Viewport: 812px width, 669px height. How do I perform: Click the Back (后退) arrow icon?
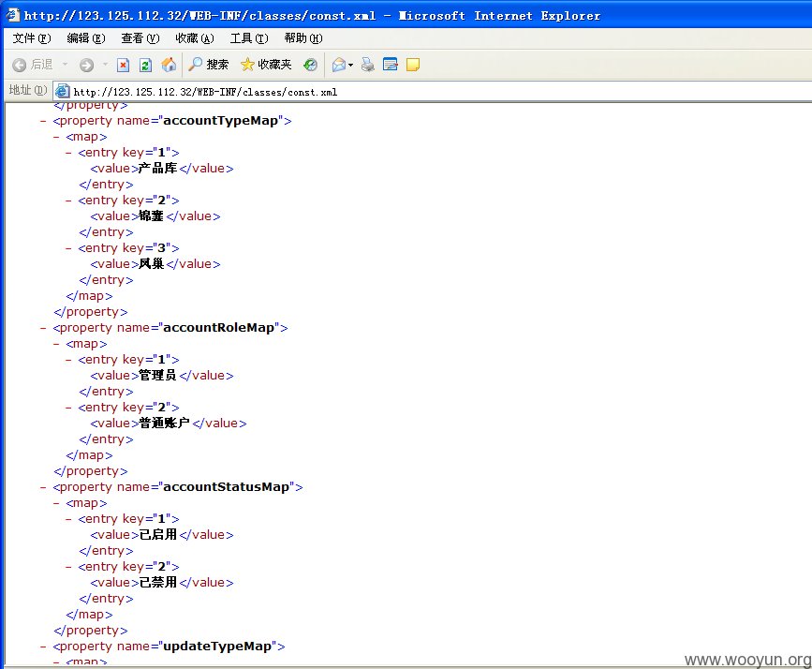pyautogui.click(x=19, y=65)
